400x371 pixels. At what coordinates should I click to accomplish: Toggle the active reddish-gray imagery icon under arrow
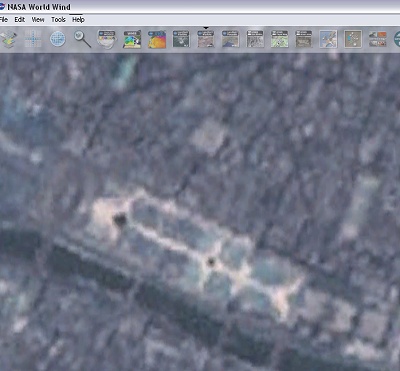(206, 39)
